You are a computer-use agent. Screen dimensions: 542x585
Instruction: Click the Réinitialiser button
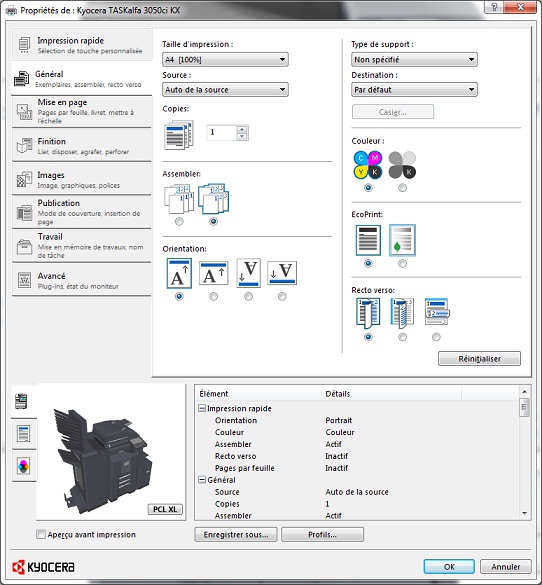479,359
